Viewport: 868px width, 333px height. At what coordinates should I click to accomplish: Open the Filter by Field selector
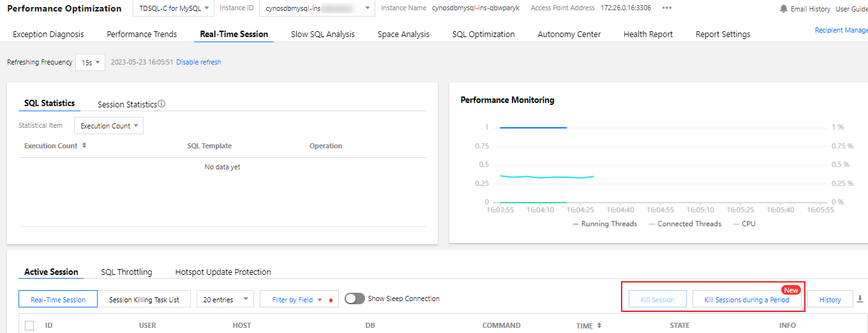click(x=297, y=299)
